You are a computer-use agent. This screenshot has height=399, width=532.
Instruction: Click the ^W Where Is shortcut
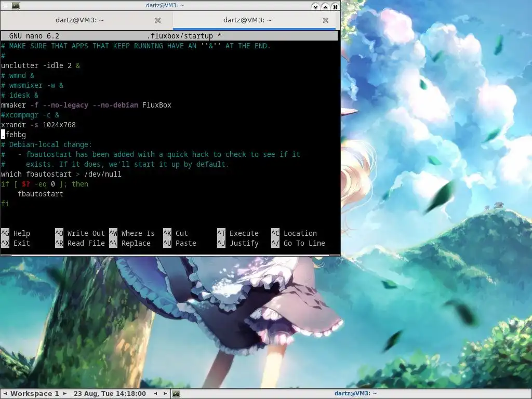[x=132, y=233]
